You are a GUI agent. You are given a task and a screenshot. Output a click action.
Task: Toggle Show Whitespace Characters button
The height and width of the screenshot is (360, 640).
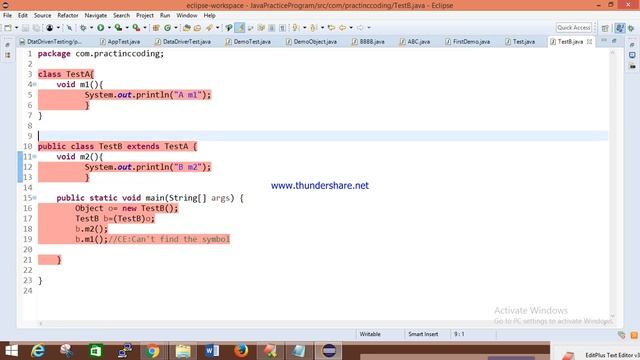point(282,28)
